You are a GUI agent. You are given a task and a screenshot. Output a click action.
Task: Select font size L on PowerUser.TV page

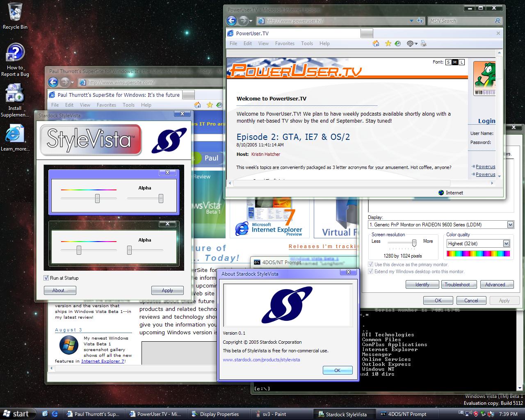coord(461,62)
